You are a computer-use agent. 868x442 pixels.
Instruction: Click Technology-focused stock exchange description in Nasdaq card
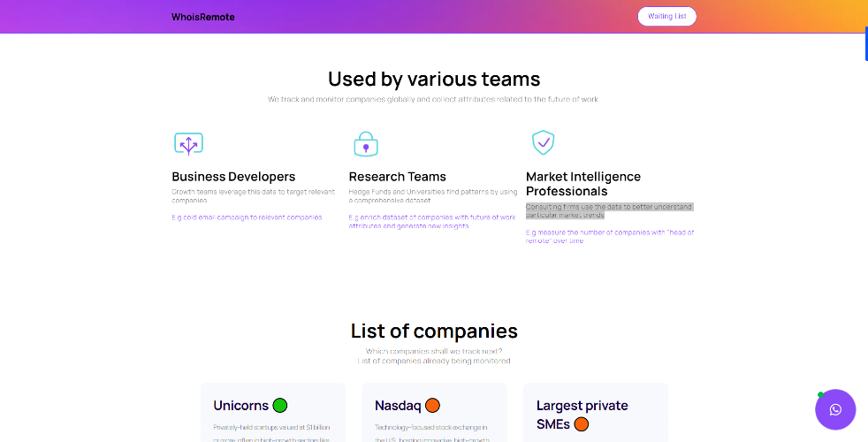click(x=432, y=434)
